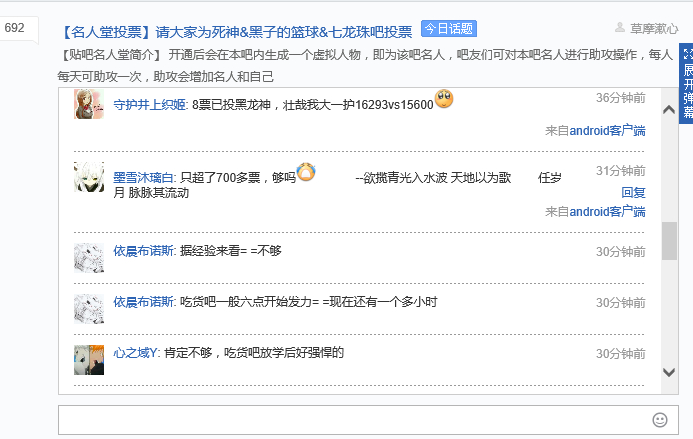
Task: Click the 36分钟前 timestamp
Action: coord(621,98)
